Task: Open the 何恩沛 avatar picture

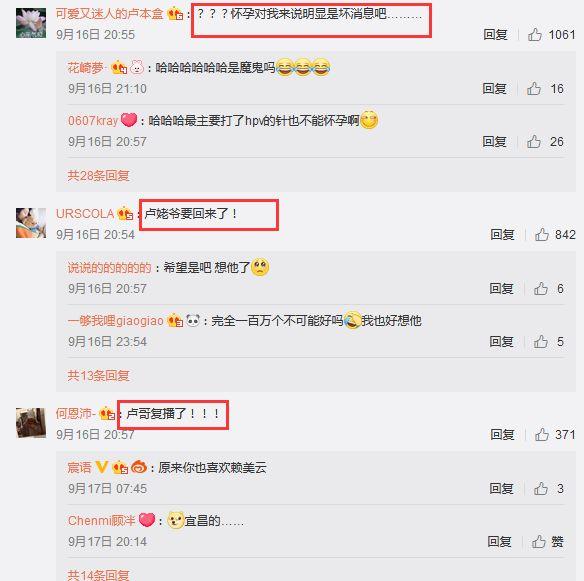Action: [31, 423]
